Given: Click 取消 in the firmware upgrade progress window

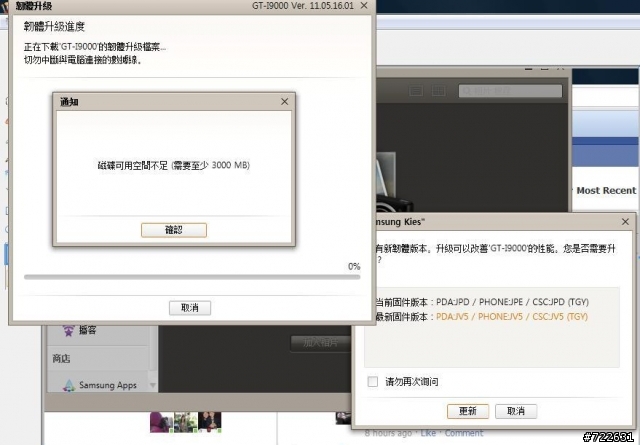Looking at the screenshot, I should (190, 308).
